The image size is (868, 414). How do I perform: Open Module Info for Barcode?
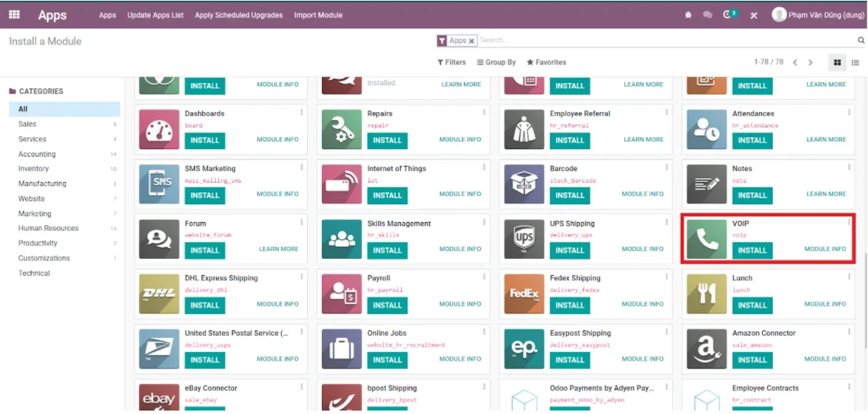click(642, 194)
